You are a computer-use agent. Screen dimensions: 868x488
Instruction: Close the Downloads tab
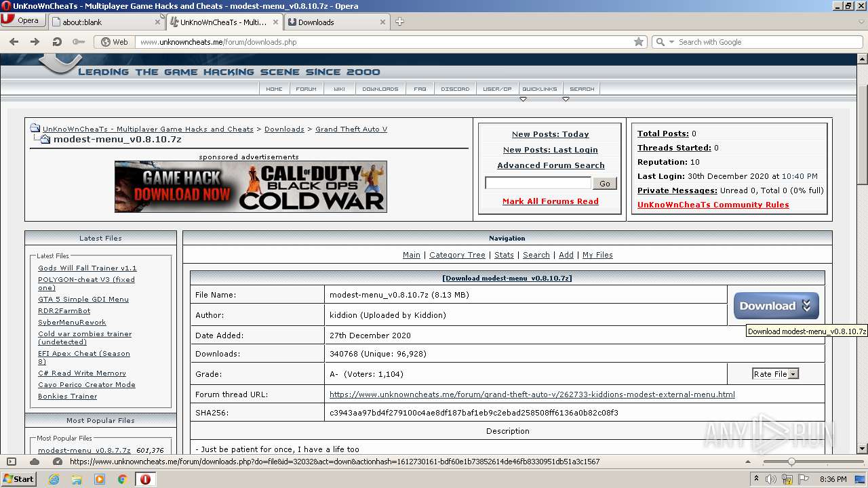coord(382,22)
